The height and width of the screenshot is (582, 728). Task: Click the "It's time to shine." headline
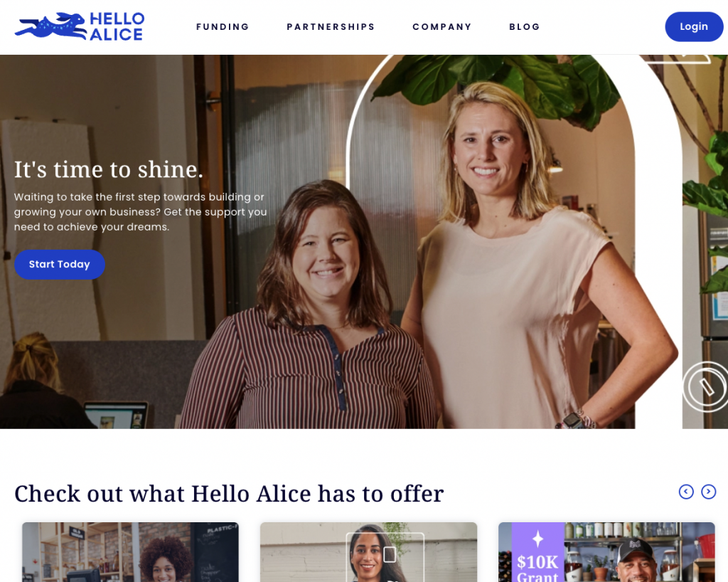109,169
